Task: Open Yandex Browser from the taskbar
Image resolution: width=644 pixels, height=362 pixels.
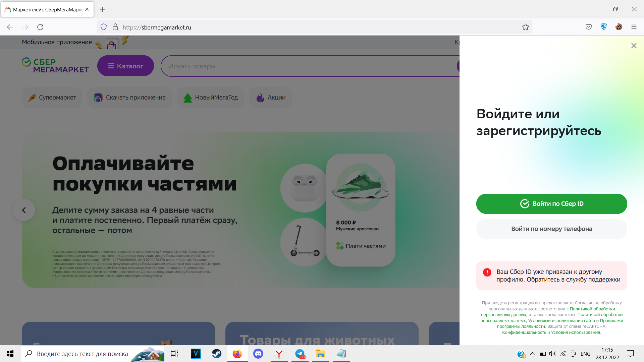Action: tap(279, 354)
